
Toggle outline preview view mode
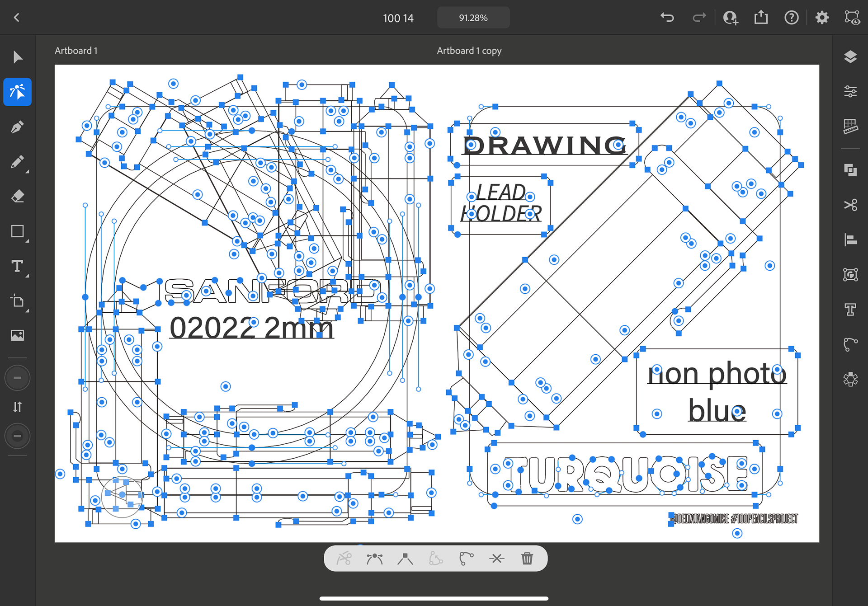pyautogui.click(x=852, y=18)
